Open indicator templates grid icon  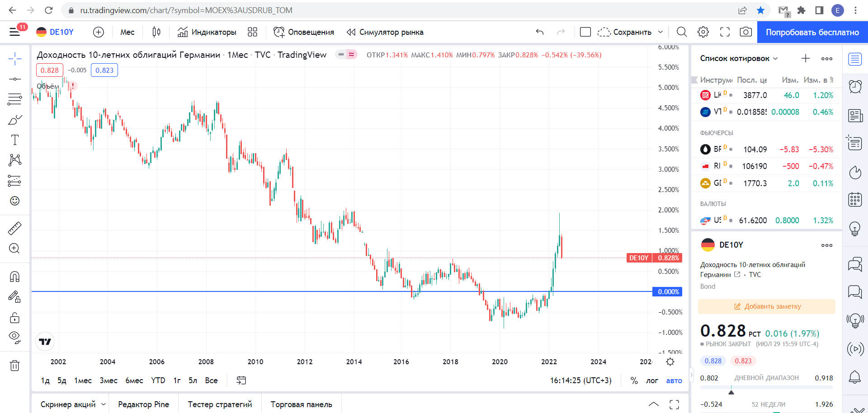253,32
